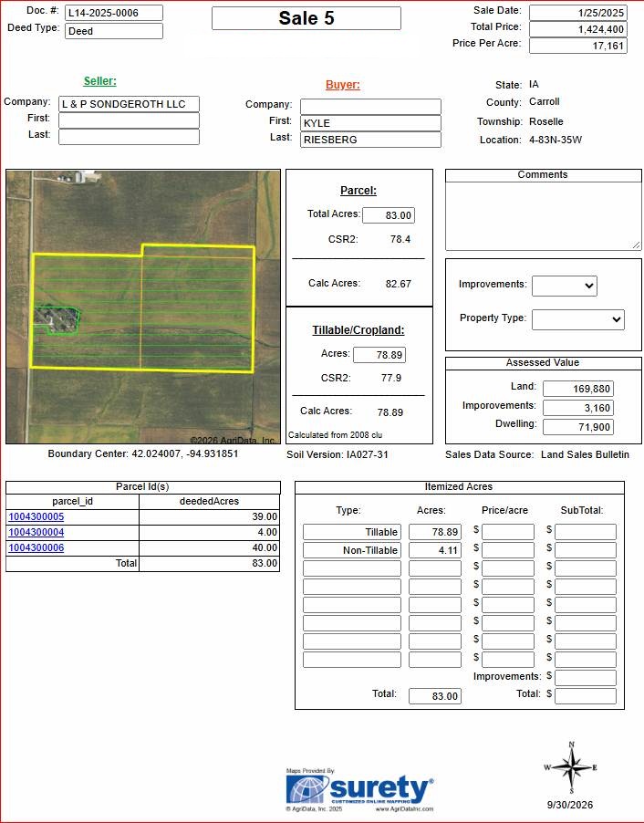Click the aerial parcel map thumbnail
The height and width of the screenshot is (823, 644).
pos(143,307)
